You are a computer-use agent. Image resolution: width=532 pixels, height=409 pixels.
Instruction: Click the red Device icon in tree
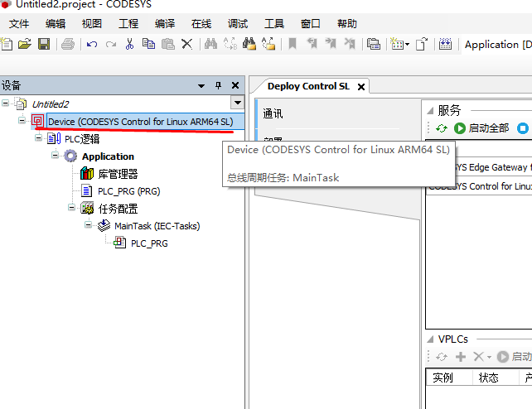[37, 122]
